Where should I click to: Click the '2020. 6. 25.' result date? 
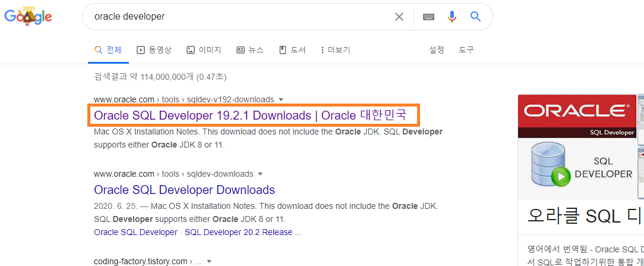click(x=116, y=206)
